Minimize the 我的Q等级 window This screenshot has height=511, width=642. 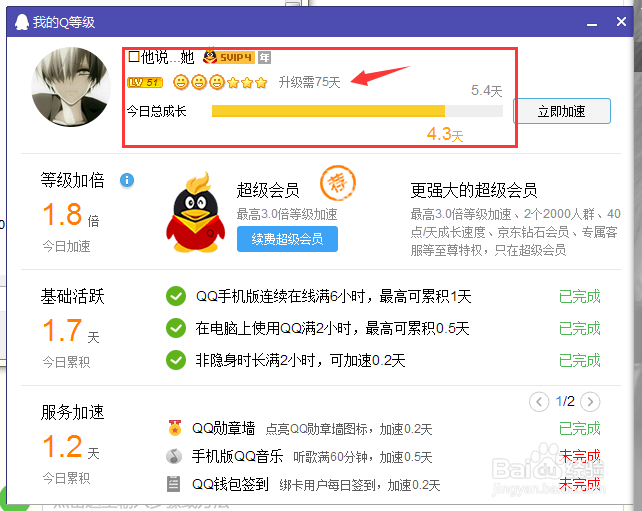tap(592, 24)
